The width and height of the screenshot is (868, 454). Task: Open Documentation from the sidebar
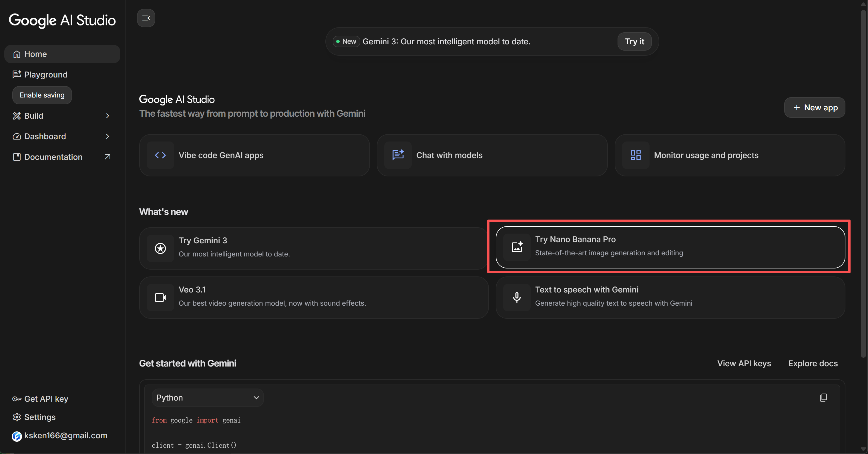(x=62, y=157)
